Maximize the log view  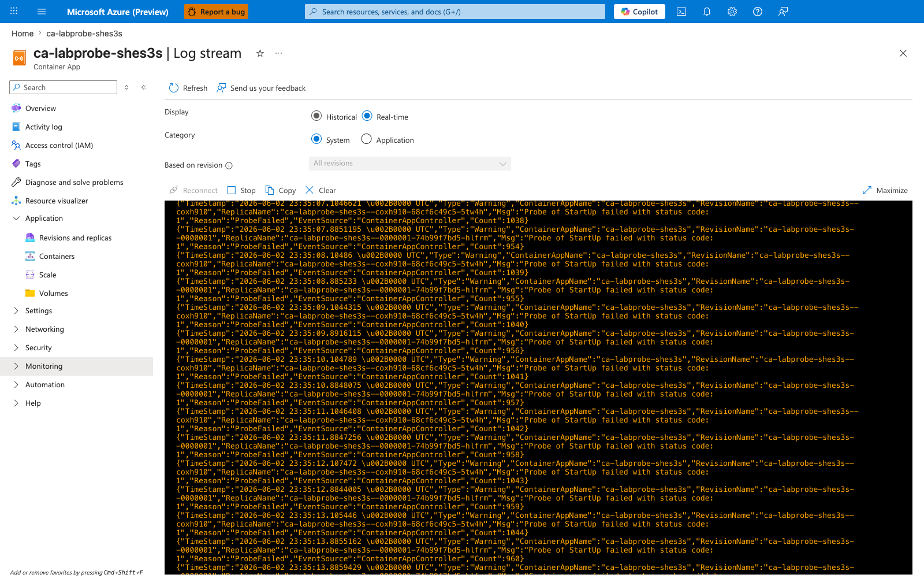pos(885,190)
